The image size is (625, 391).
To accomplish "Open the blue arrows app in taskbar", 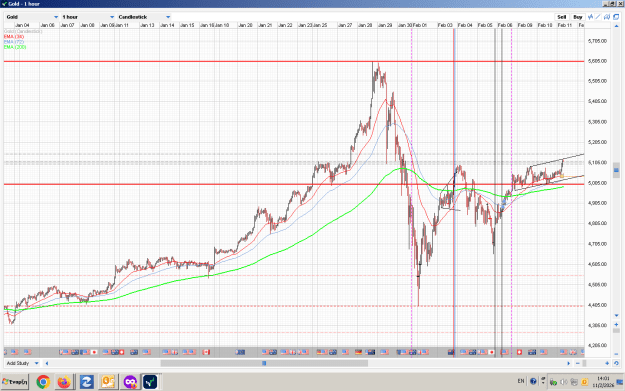I will 86,382.
